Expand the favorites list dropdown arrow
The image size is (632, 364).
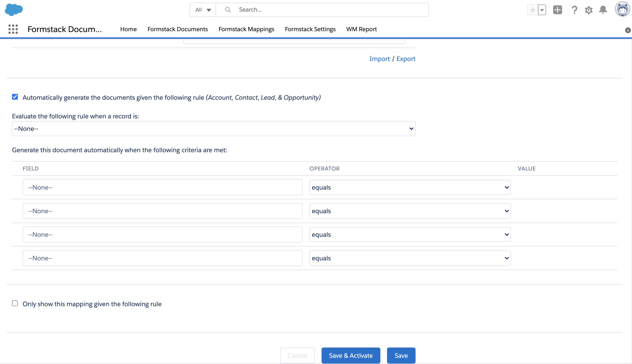click(x=542, y=10)
